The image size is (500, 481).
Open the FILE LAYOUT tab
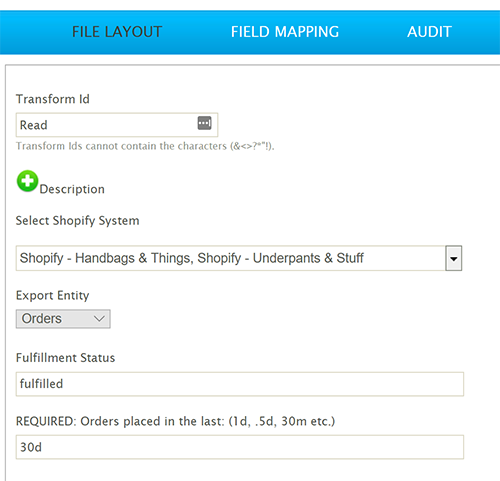(117, 32)
